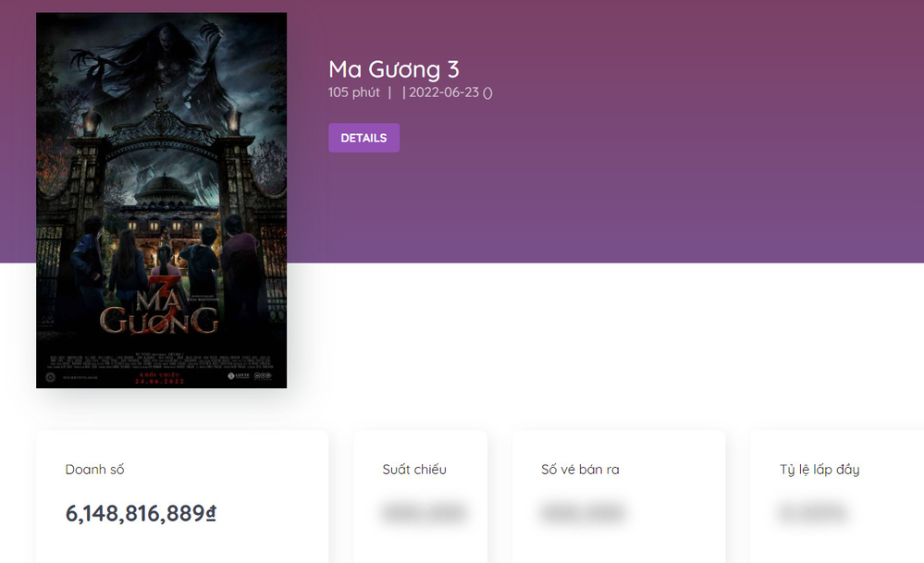Click the Tỷ lệ lấp đầy label
The width and height of the screenshot is (924, 563).
(x=819, y=470)
